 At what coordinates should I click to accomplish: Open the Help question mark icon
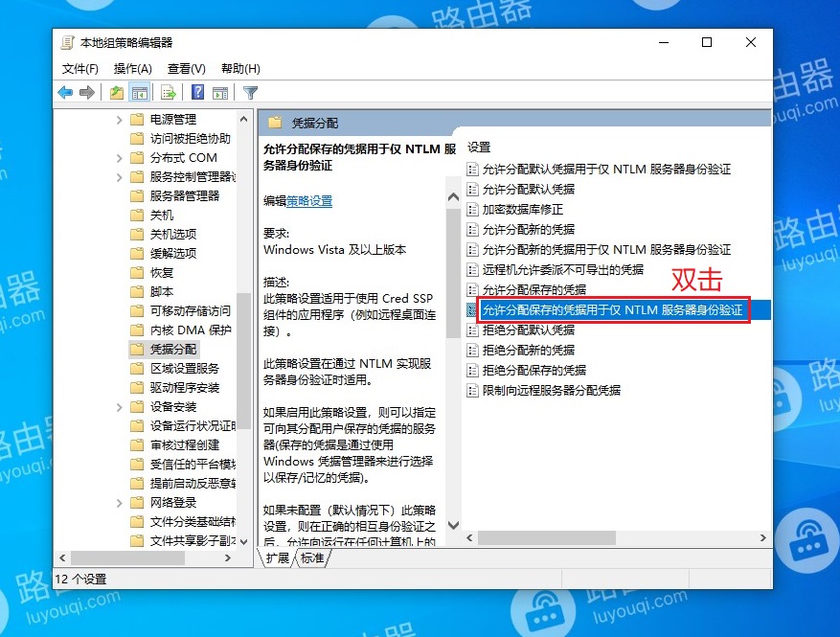[x=197, y=92]
